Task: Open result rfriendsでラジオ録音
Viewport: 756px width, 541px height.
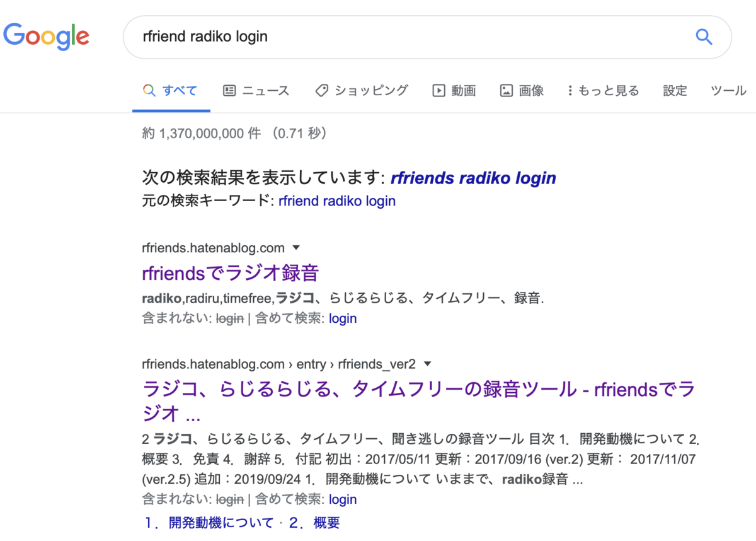Action: click(231, 273)
